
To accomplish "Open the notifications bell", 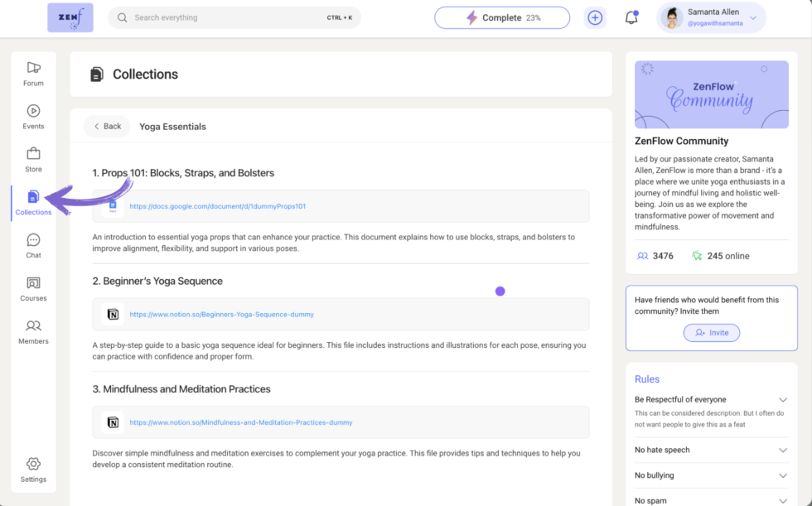I will pos(631,17).
